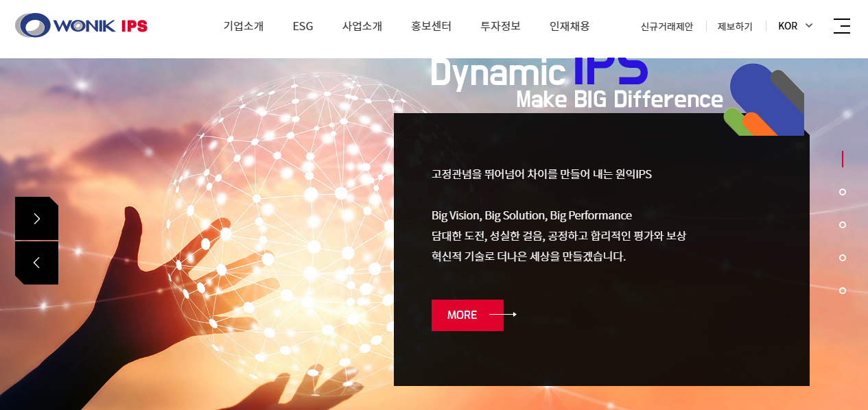Open the 사업소개 menu
Viewport: 868px width, 410px height.
[x=362, y=26]
